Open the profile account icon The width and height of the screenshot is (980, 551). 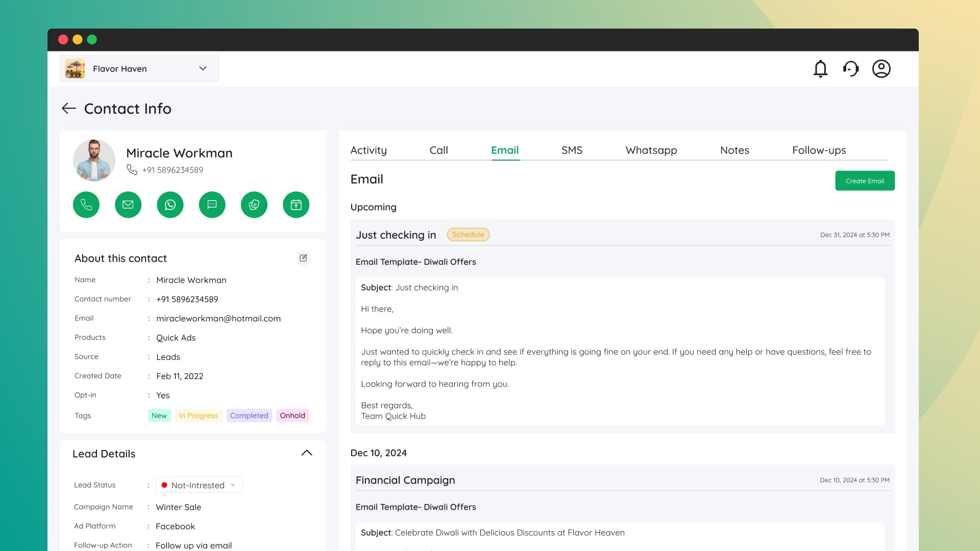click(881, 68)
